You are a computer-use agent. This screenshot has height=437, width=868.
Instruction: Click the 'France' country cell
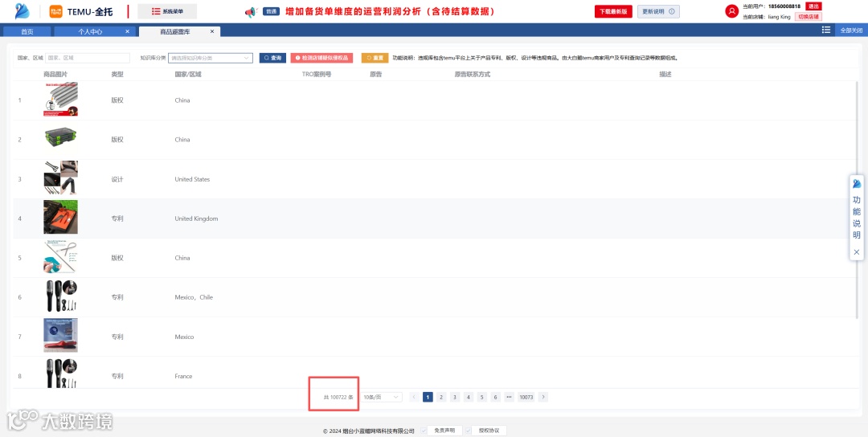pyautogui.click(x=183, y=376)
